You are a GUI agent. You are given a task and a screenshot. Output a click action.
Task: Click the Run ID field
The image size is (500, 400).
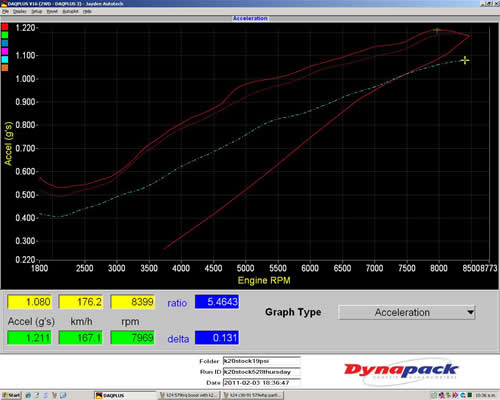262,372
